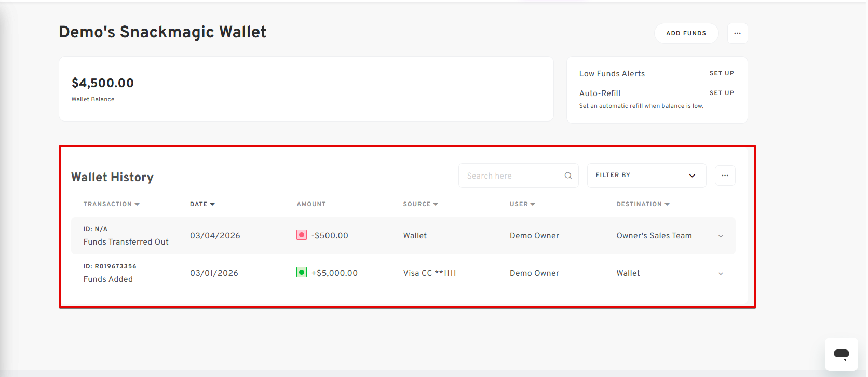
Task: Set up Auto-Refill
Action: coord(721,93)
